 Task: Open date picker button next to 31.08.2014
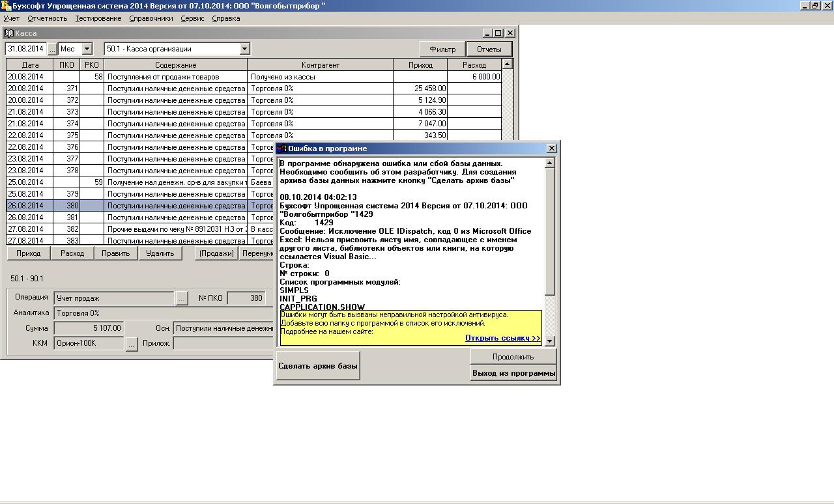[x=52, y=49]
